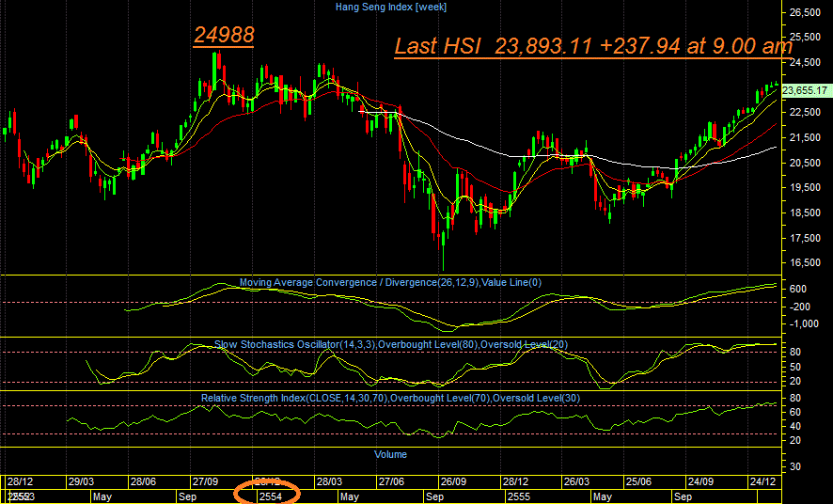Click the Volume panel label
This screenshot has width=833, height=504.
coord(390,454)
